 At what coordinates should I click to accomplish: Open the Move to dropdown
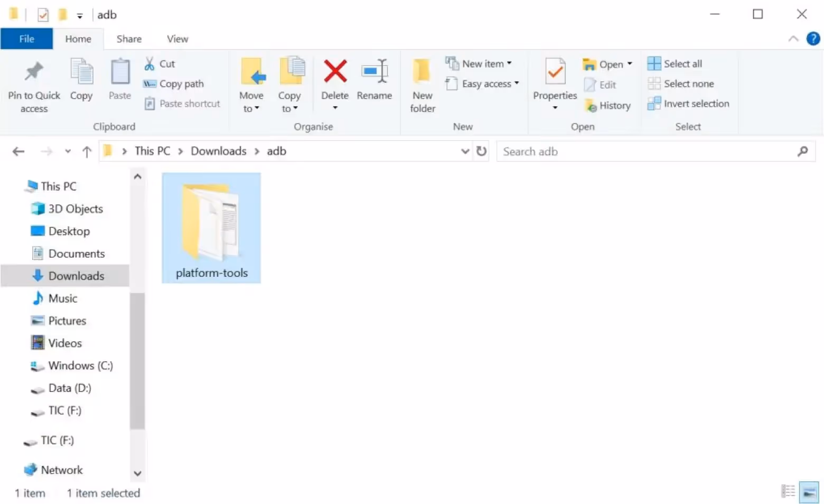(x=251, y=85)
